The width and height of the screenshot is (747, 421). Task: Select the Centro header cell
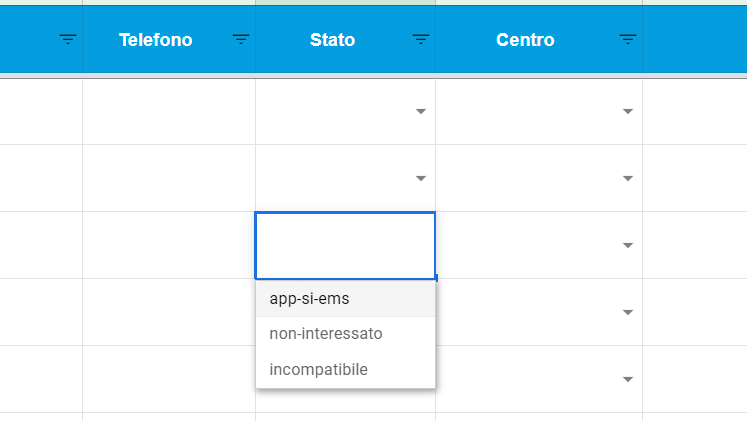tap(539, 40)
